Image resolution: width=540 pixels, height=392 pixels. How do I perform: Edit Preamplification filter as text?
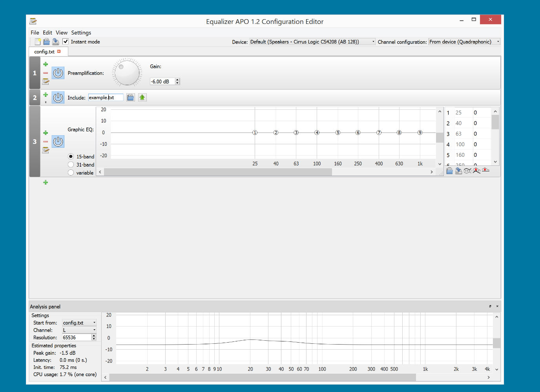tap(46, 81)
